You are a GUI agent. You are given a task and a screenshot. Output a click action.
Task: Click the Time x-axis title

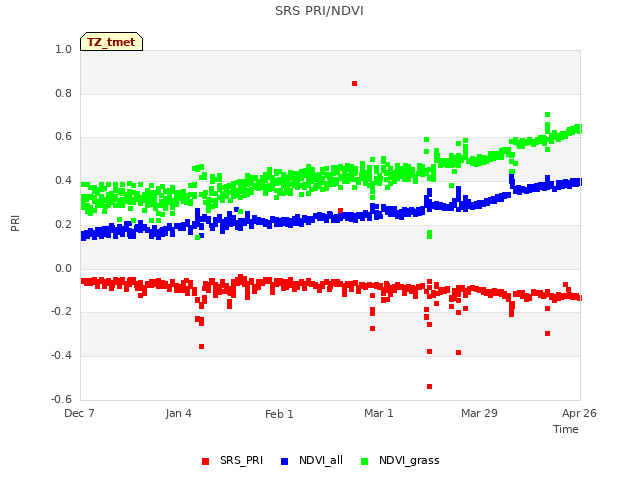point(565,429)
